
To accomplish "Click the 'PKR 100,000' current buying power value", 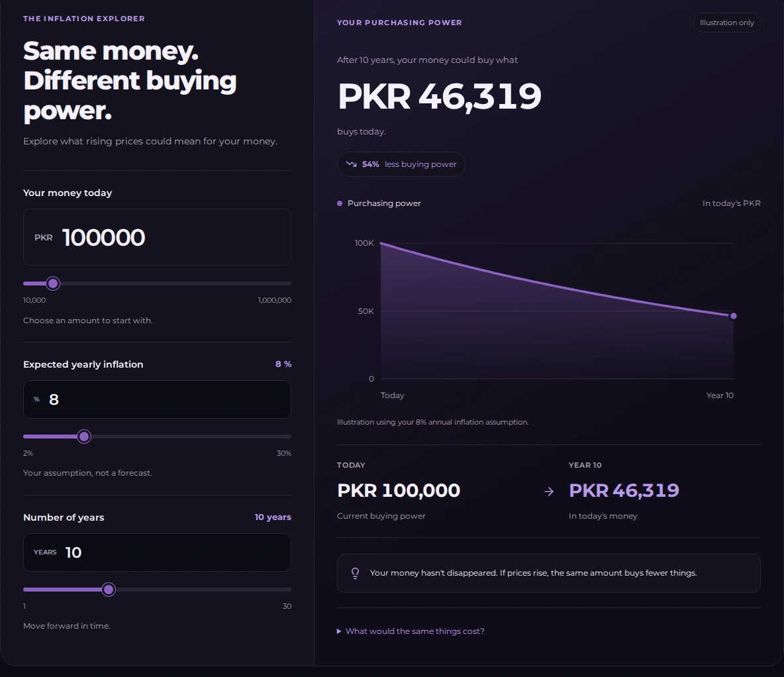I will click(399, 490).
